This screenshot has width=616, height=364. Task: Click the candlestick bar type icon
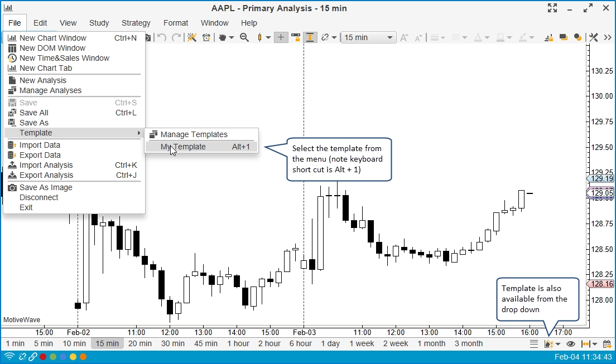(259, 37)
